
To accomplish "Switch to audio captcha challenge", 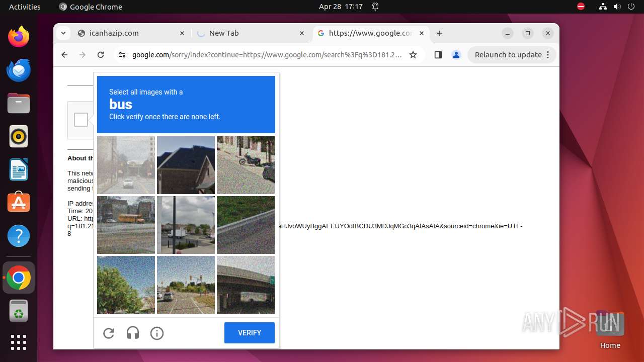I will click(133, 333).
